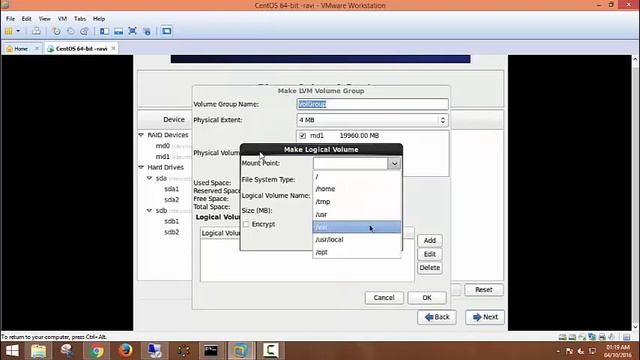640x360 pixels.
Task: Toggle the library sidebar toolbar icon
Action: 104,31
